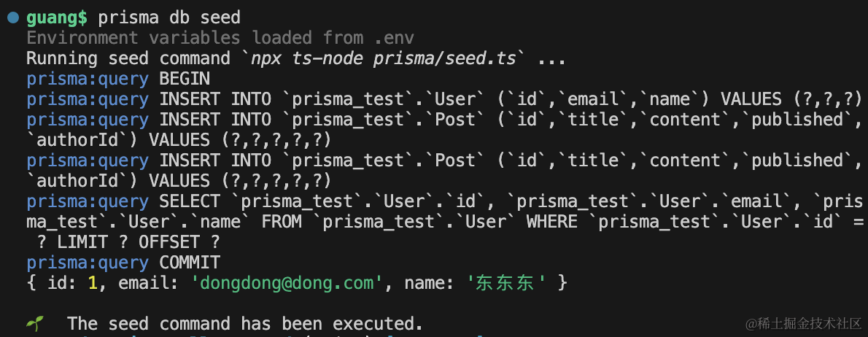Select the 'prisma db seed' command text

(x=169, y=18)
